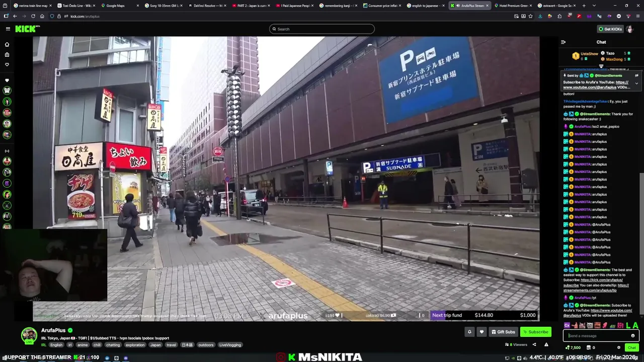This screenshot has height=362, width=644.
Task: Open a new browser tab
Action: tap(584, 6)
